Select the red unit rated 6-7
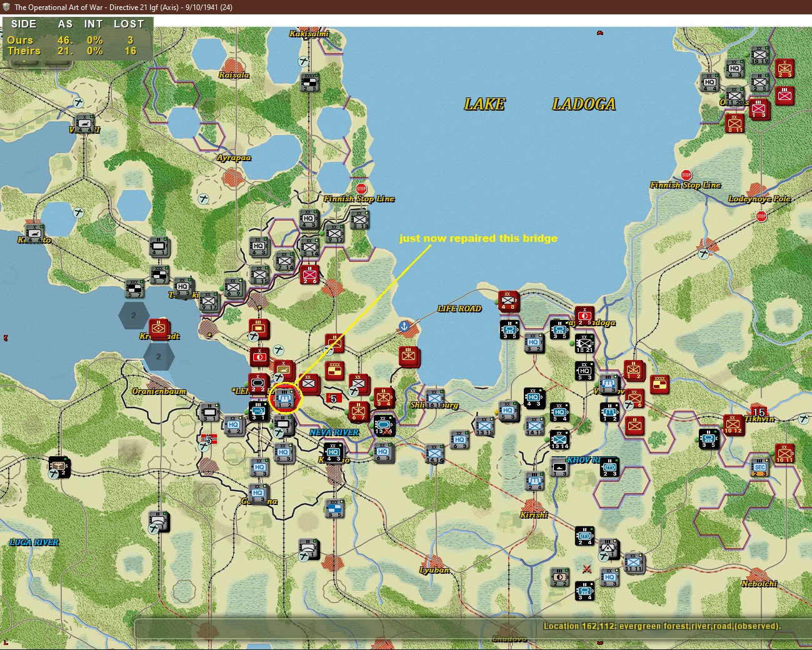 [x=359, y=412]
